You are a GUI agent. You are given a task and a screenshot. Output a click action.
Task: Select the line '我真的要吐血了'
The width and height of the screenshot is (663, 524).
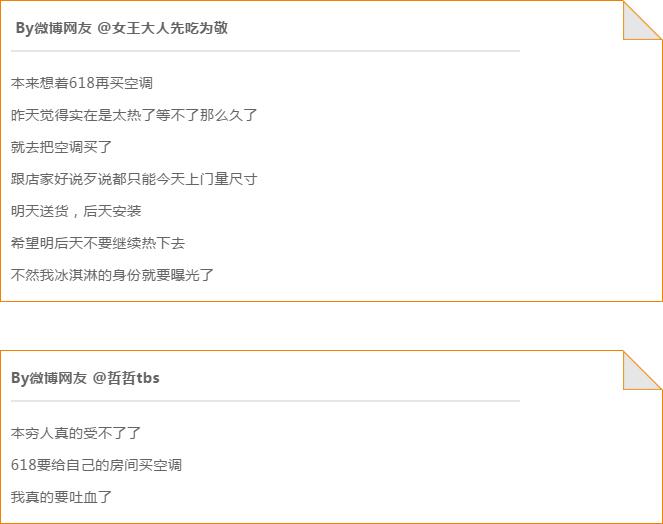[x=61, y=497]
